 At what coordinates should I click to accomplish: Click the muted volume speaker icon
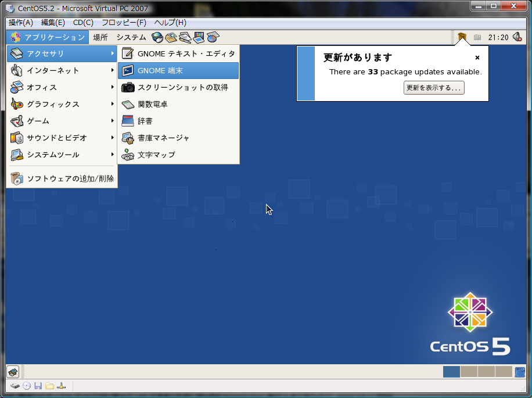pos(517,37)
